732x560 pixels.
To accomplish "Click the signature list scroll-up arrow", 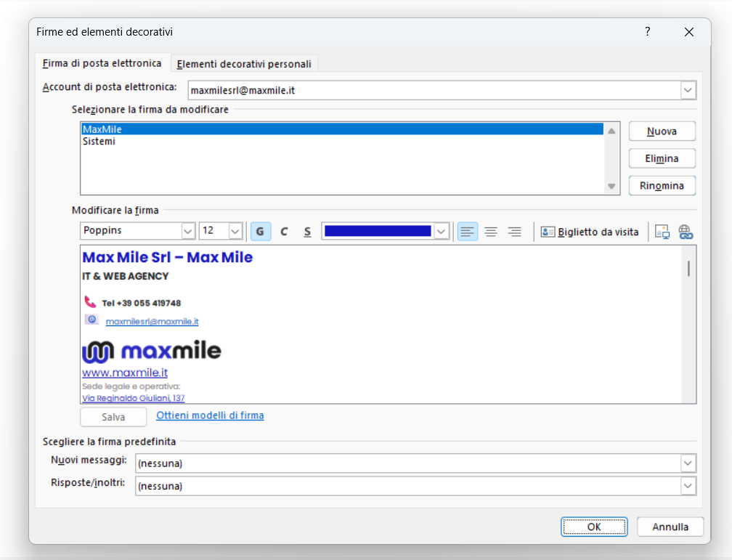I will click(611, 131).
